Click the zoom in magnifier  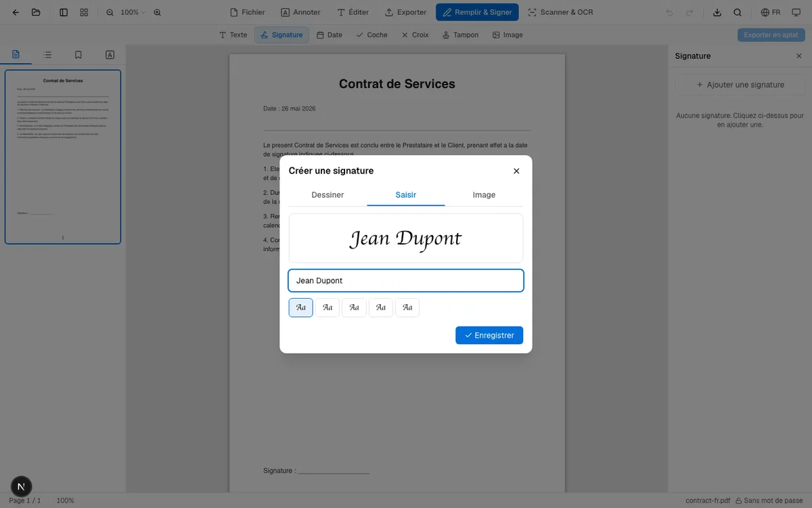pyautogui.click(x=157, y=12)
